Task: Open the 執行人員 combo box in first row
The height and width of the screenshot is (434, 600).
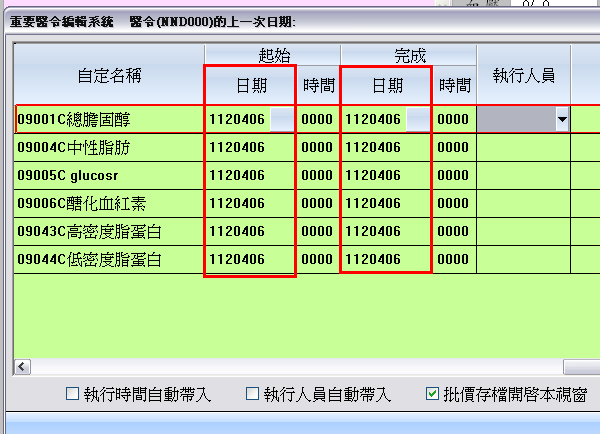Action: 516,120
